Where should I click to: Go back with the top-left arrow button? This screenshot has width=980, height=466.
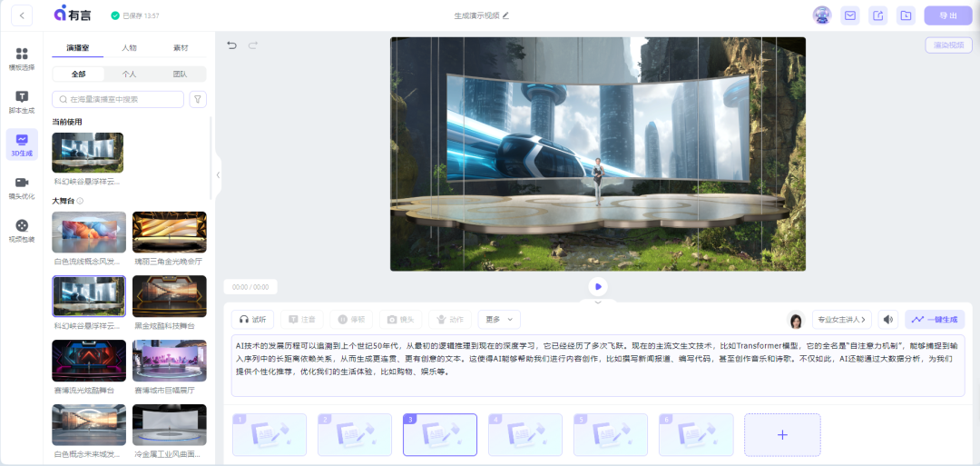(x=22, y=15)
